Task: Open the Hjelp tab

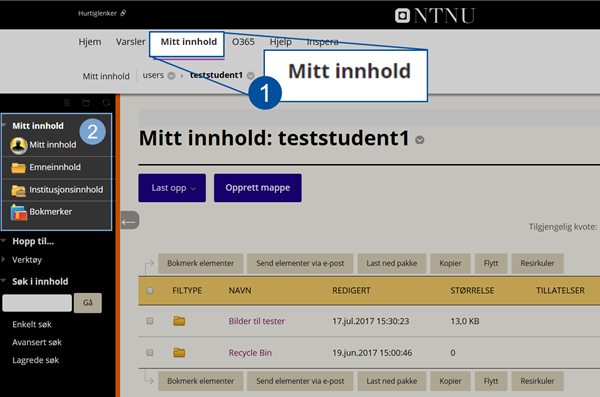Action: point(280,42)
